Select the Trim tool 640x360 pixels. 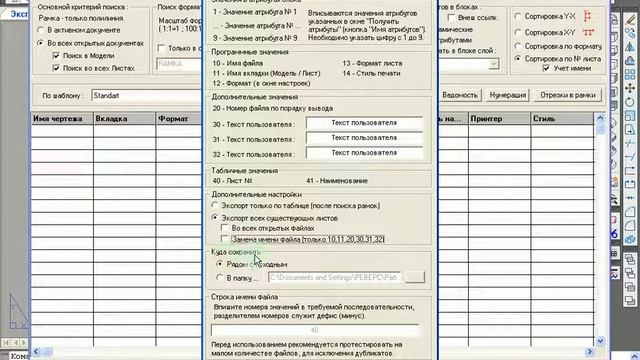pyautogui.click(x=630, y=143)
